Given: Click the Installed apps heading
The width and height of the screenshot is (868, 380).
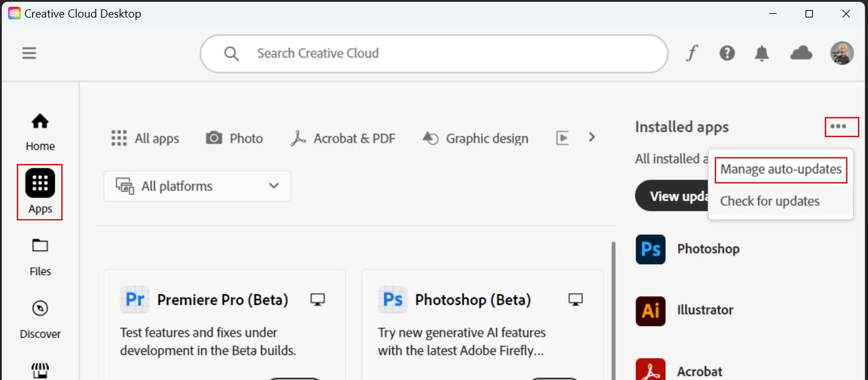Looking at the screenshot, I should click(682, 127).
